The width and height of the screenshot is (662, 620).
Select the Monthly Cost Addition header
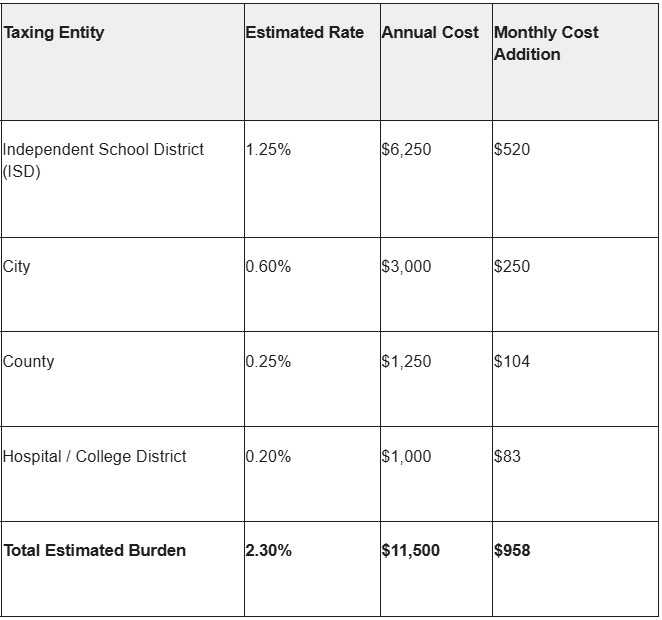pyautogui.click(x=546, y=43)
